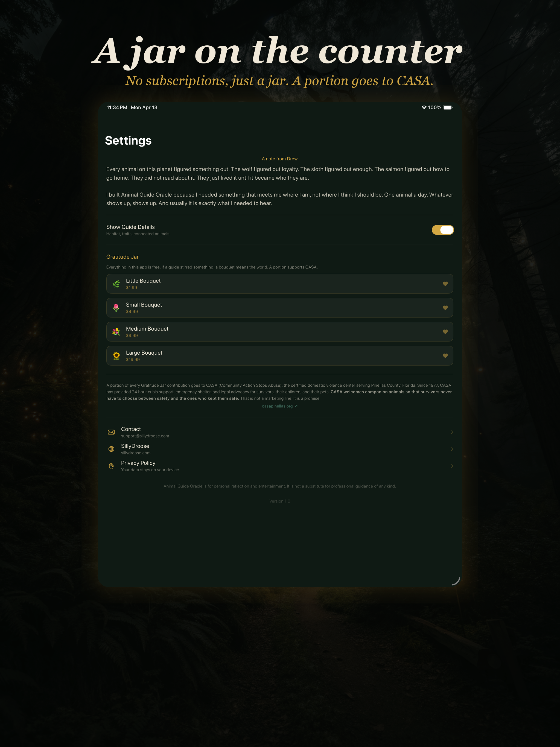The height and width of the screenshot is (747, 560).
Task: Open the chevron on the Privacy Policy row
Action: [x=452, y=466]
